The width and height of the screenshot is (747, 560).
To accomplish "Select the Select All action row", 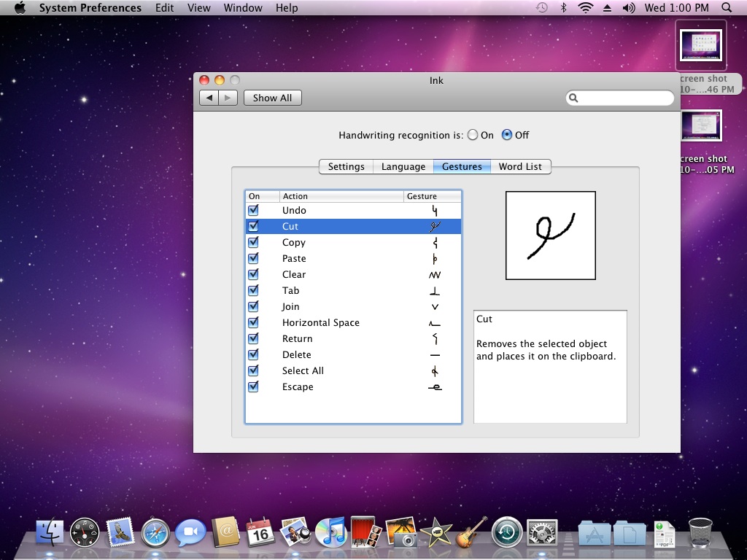I will [353, 370].
